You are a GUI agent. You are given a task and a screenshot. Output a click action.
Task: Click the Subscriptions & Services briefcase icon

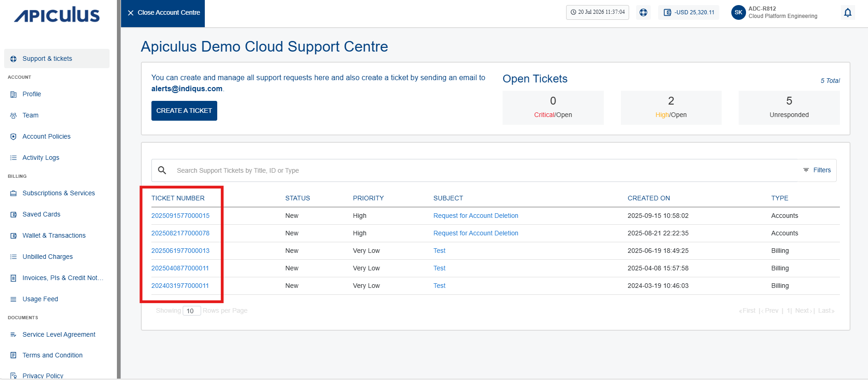click(x=13, y=193)
